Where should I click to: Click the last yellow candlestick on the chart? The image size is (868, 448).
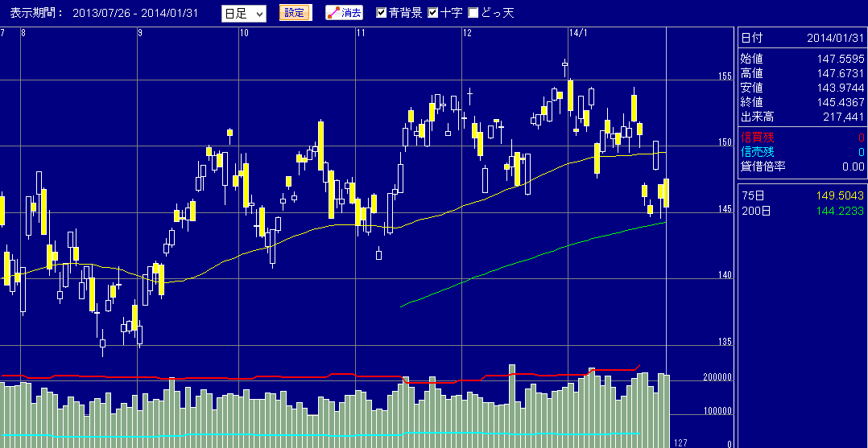pyautogui.click(x=667, y=193)
